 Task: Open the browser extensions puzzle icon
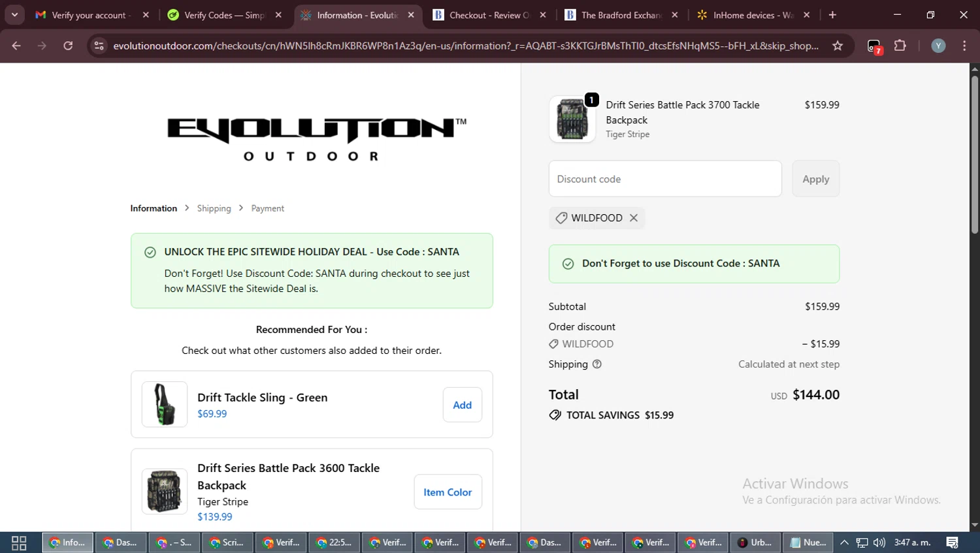(x=900, y=46)
